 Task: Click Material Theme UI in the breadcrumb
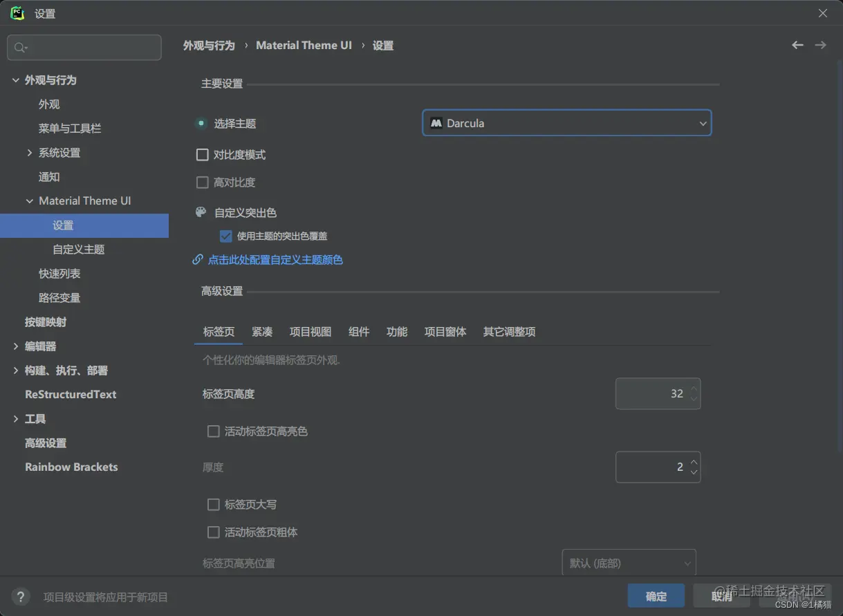304,46
